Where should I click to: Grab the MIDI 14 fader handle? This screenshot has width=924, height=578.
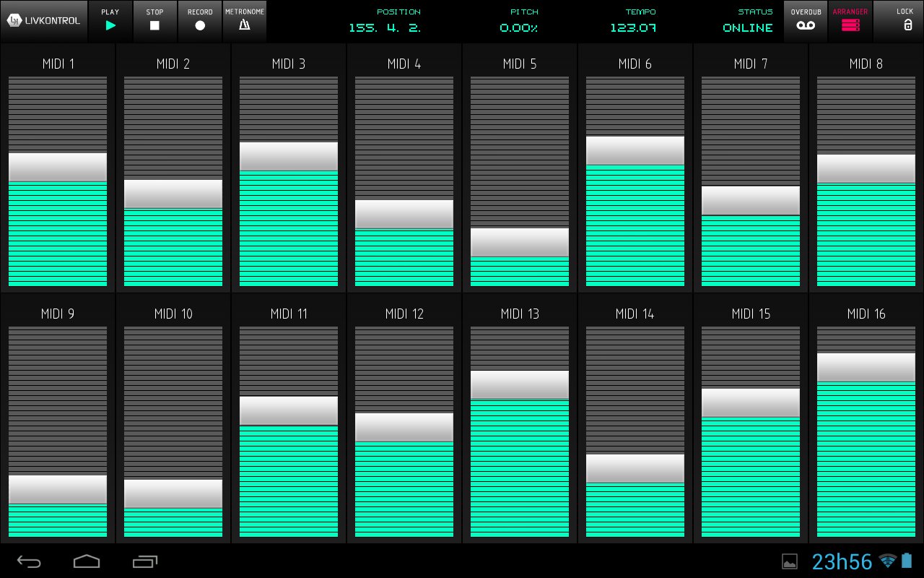click(x=635, y=468)
